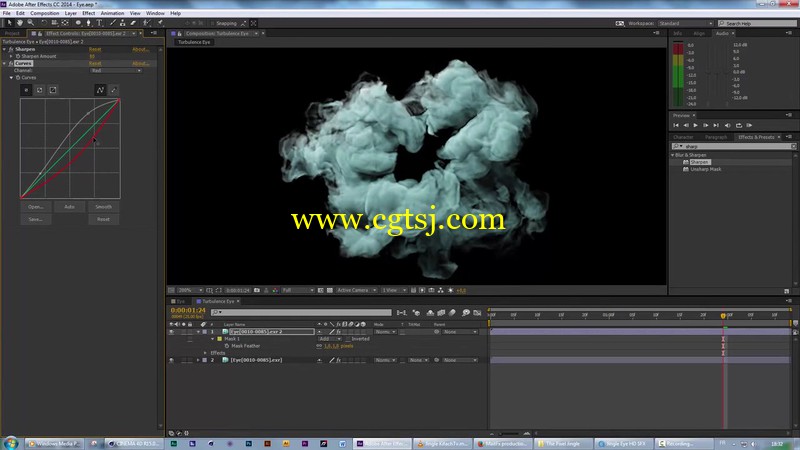Toggle the Mask Feather stopwatch
The height and width of the screenshot is (450, 800).
[x=227, y=346]
